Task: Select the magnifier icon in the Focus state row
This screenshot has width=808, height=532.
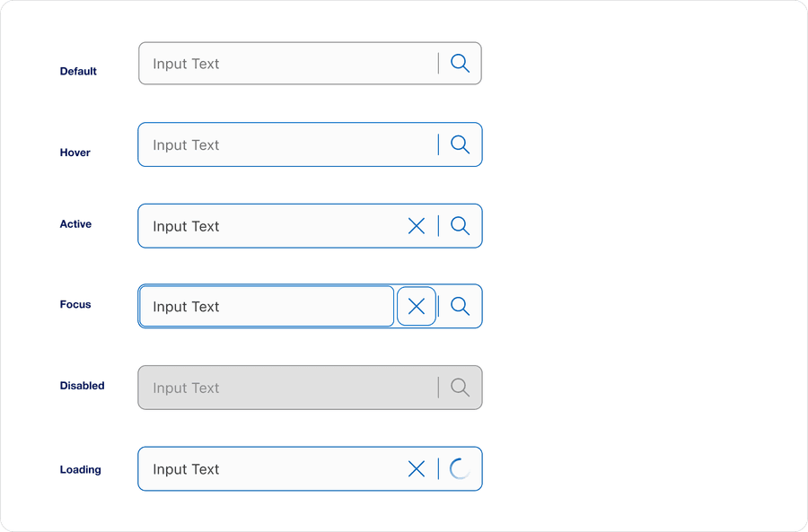Action: tap(461, 306)
